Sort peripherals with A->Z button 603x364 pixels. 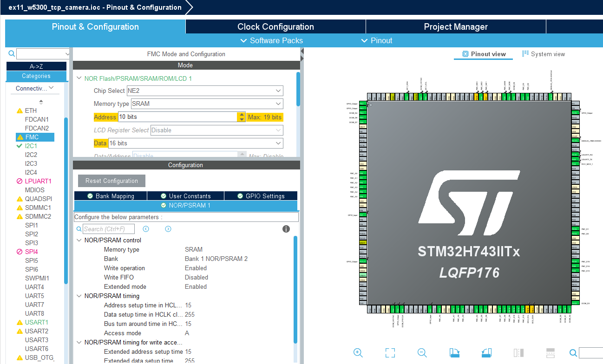36,66
